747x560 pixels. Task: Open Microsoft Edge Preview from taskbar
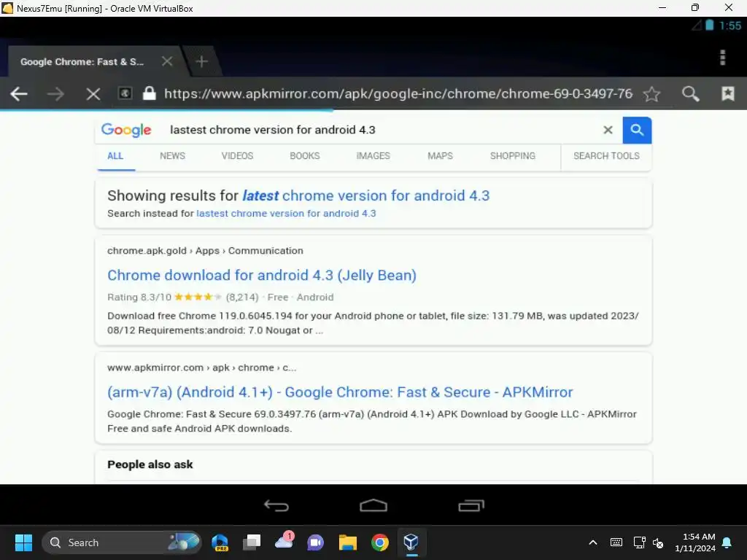point(220,542)
